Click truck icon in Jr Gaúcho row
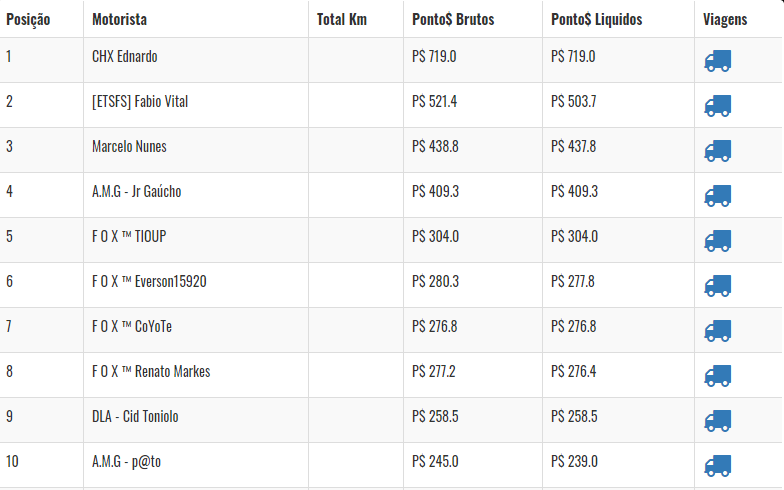 (718, 196)
